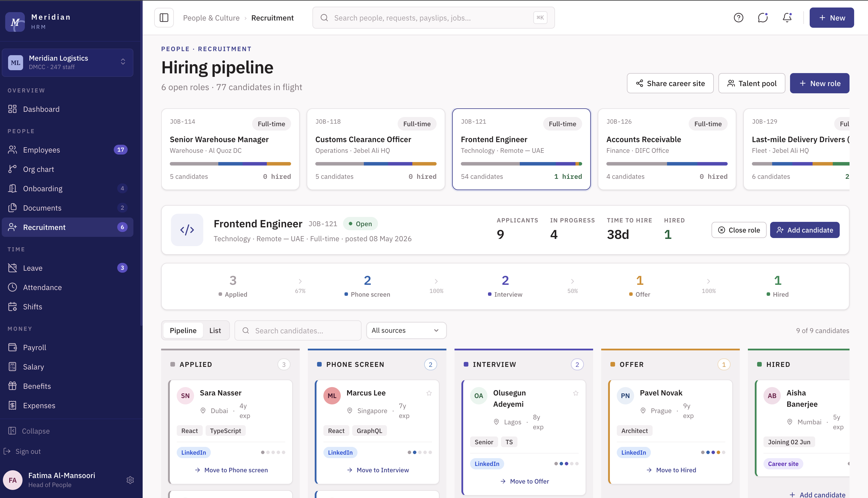The width and height of the screenshot is (868, 498).
Task: Open Documents in sidebar
Action: (x=67, y=208)
